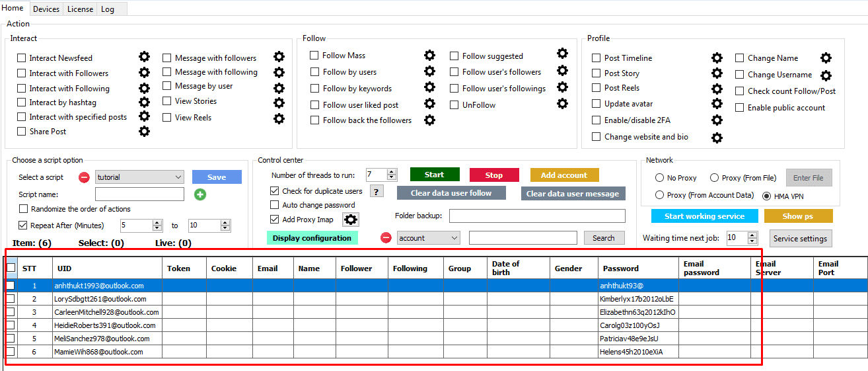Toggle Check for duplicate users checkbox
Image resolution: width=868 pixels, height=371 pixels.
point(275,191)
